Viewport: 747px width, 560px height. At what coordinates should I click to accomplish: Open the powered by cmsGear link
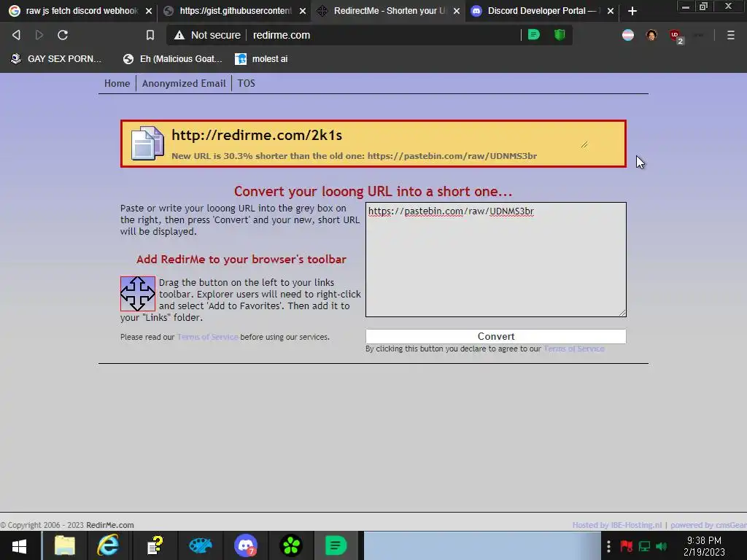click(708, 525)
